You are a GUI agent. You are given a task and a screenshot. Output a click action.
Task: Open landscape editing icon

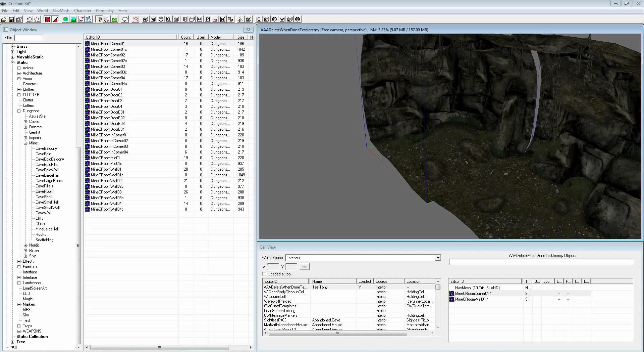pyautogui.click(x=73, y=19)
